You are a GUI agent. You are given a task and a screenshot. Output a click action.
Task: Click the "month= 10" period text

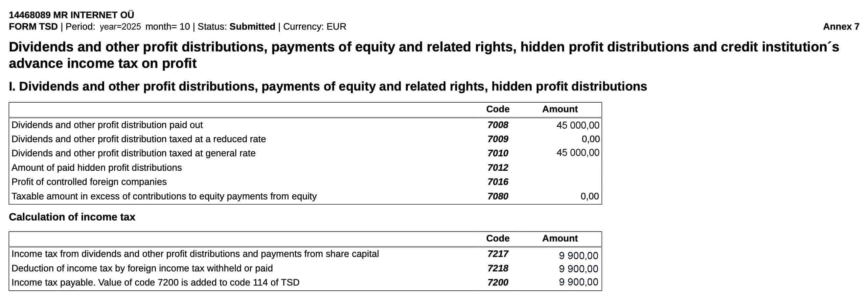(x=168, y=27)
